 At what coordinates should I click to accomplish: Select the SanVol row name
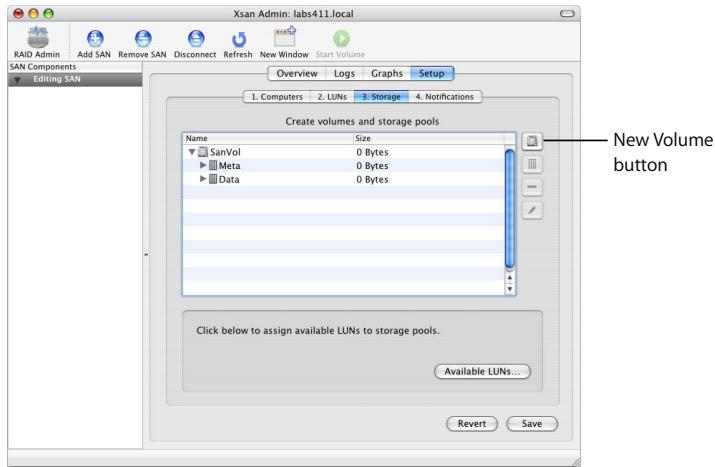[x=225, y=152]
